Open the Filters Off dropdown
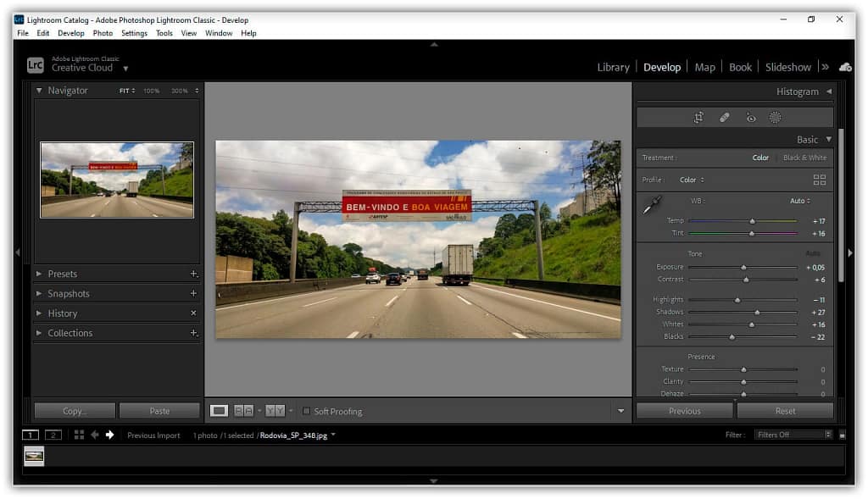Image resolution: width=868 pixels, height=499 pixels. [793, 435]
